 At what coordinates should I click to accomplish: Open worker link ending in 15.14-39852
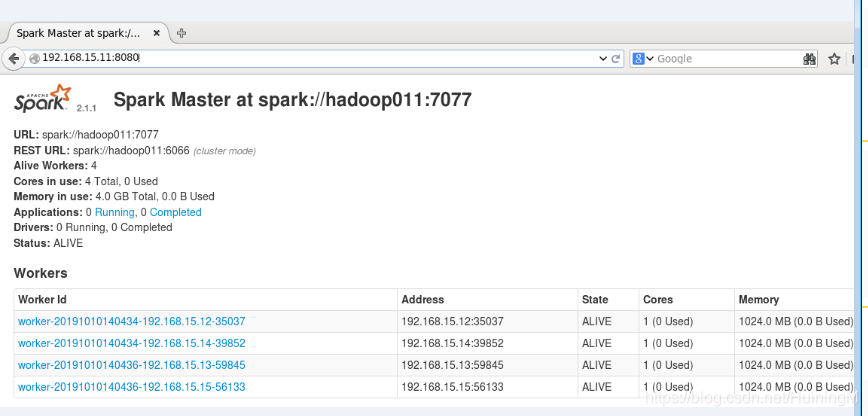click(132, 343)
